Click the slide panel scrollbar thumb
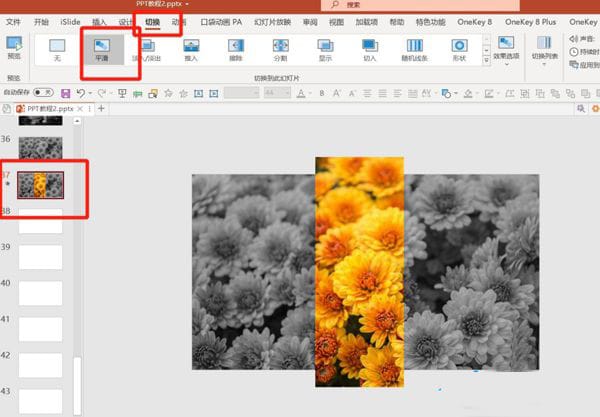 pos(77,385)
